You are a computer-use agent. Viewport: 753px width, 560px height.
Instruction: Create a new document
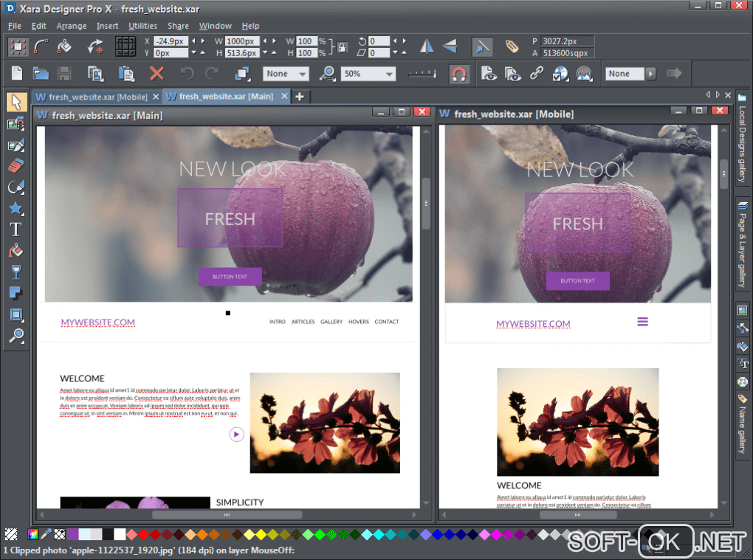tap(17, 74)
